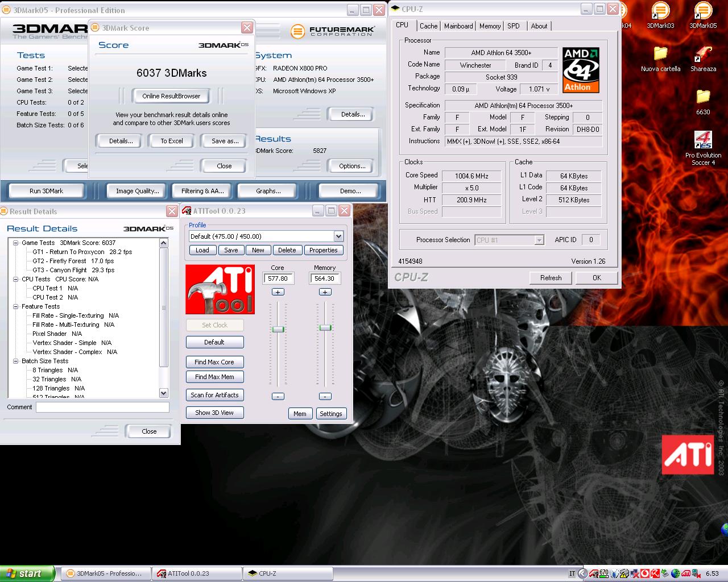Switch to the Mainboard tab in CPU-Z
Image resolution: width=728 pixels, height=582 pixels.
[458, 26]
